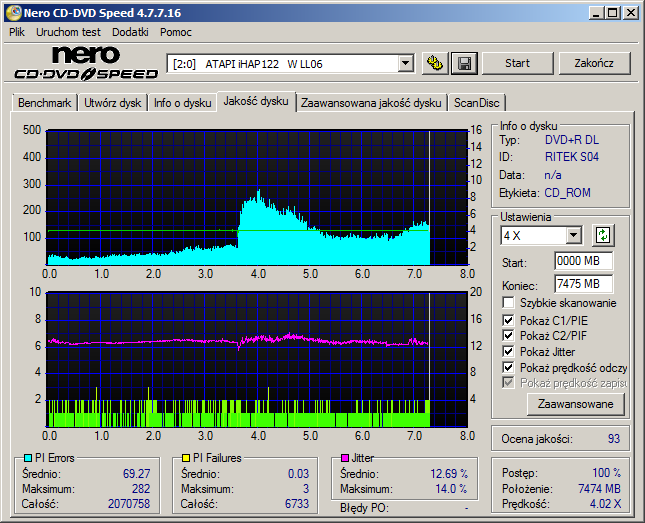Uncheck Pokaż C2/PIF checkbox
The image size is (645, 523).
(508, 335)
